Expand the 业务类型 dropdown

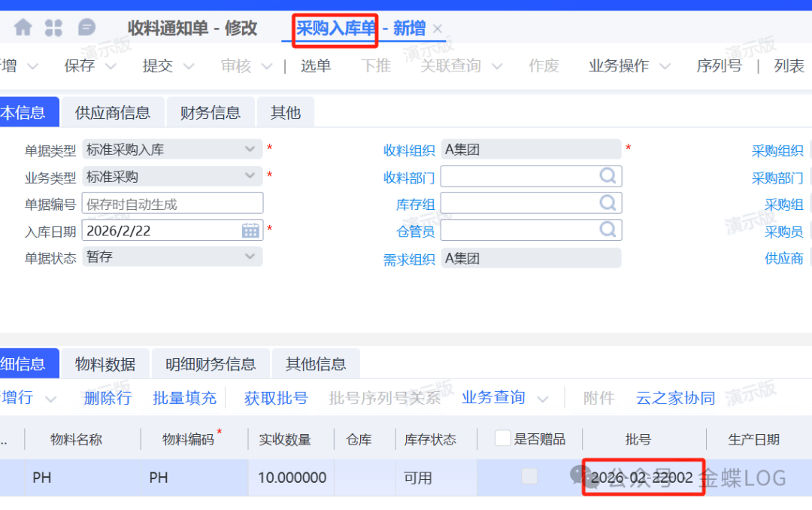pyautogui.click(x=250, y=176)
